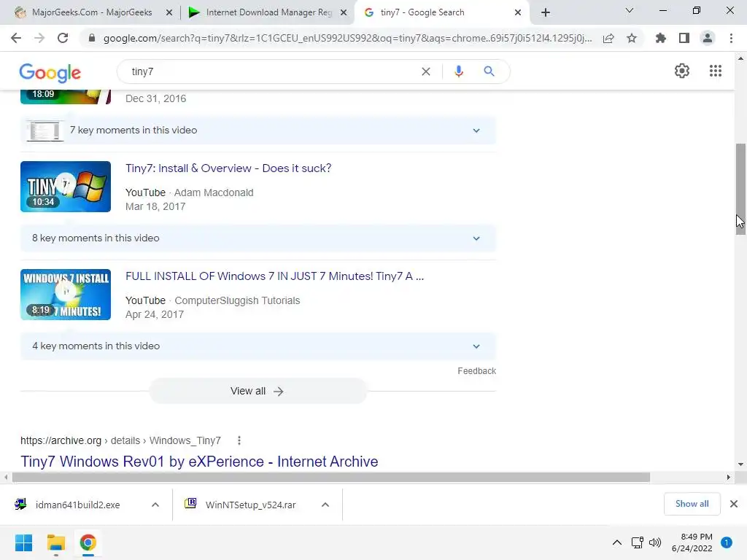Open Google quick settings gear
Viewport: 747px width, 560px height.
click(x=682, y=71)
